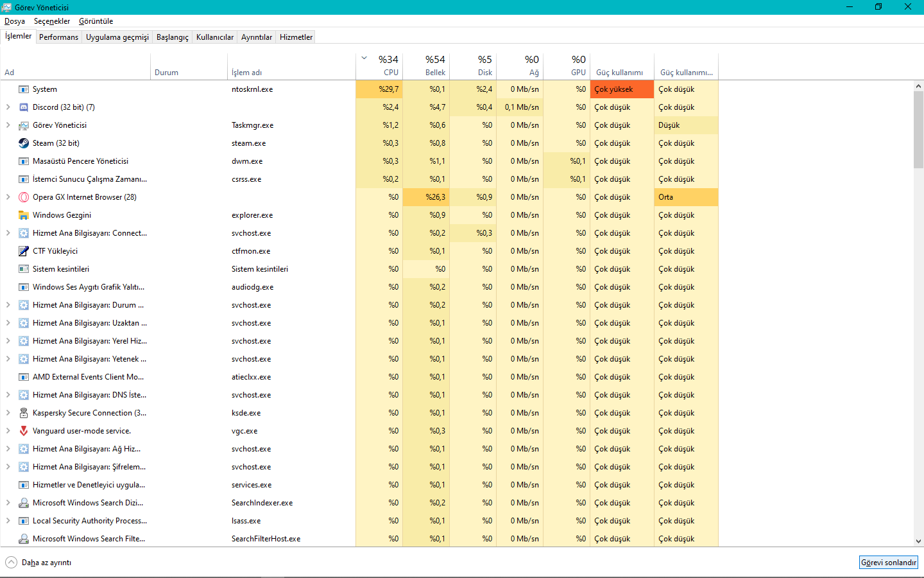Screen dimensions: 924x578
Task: Select the orange Çok yüksek power cell
Action: (x=621, y=89)
